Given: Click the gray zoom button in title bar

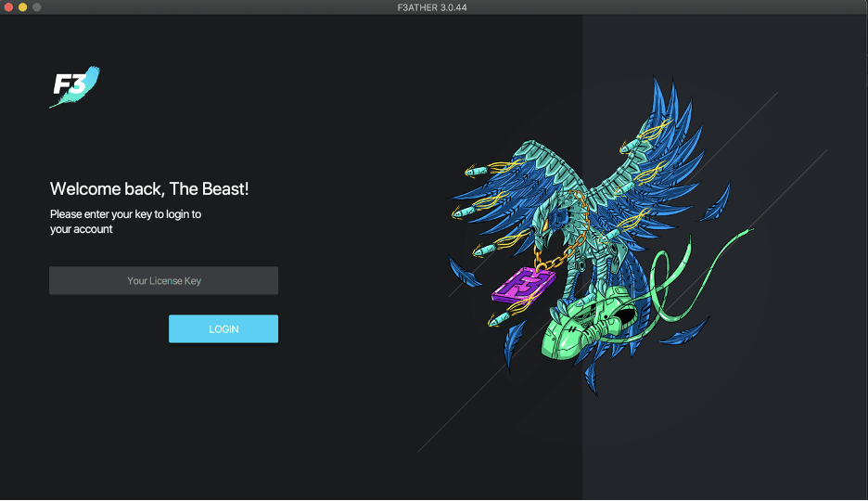Looking at the screenshot, I should 36,7.
